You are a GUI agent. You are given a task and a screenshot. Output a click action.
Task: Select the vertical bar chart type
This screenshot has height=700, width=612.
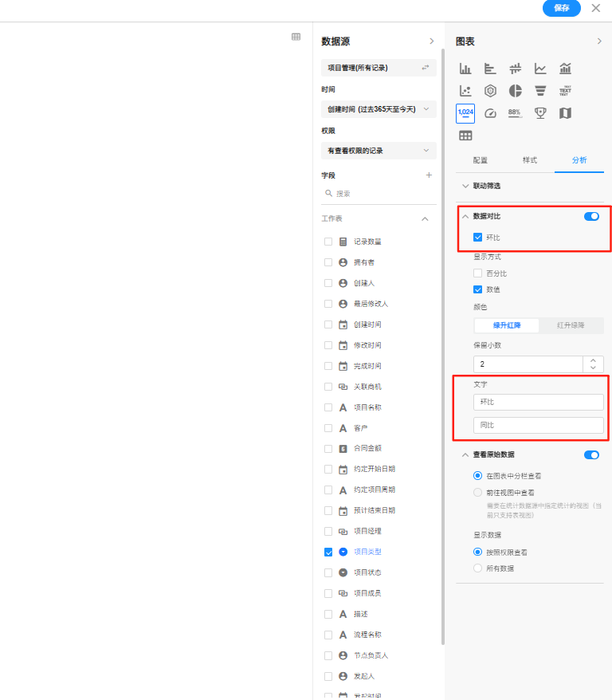(465, 69)
